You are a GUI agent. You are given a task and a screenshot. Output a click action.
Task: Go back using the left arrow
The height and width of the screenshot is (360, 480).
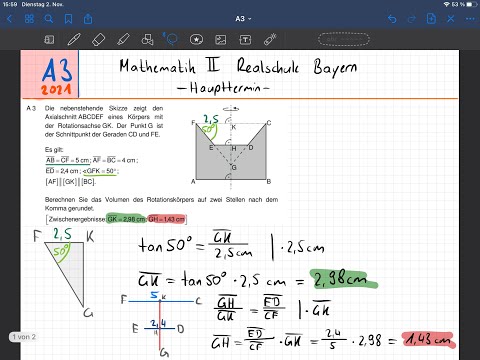[x=9, y=19]
